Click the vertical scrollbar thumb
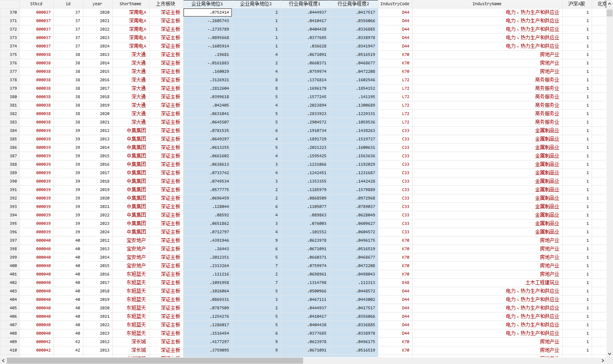Screen dimensions: 613x364 609,13
